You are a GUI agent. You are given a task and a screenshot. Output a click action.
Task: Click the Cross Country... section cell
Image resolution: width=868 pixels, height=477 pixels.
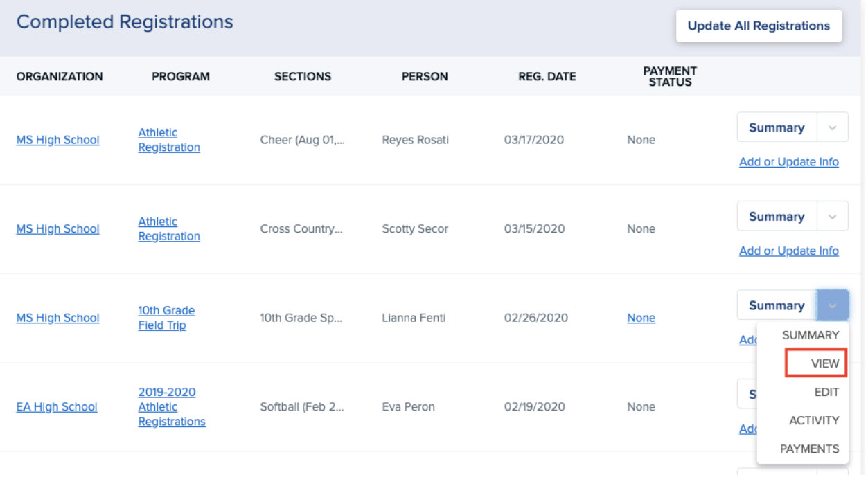pos(301,228)
